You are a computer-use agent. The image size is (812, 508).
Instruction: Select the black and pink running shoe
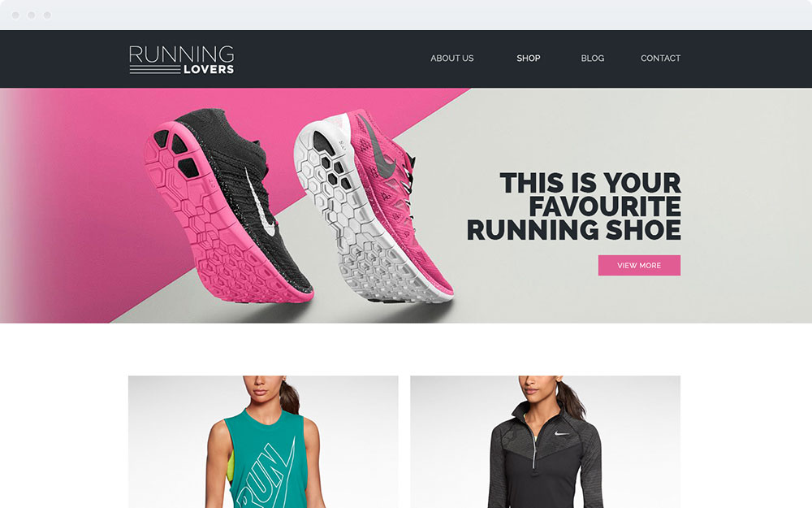228,205
